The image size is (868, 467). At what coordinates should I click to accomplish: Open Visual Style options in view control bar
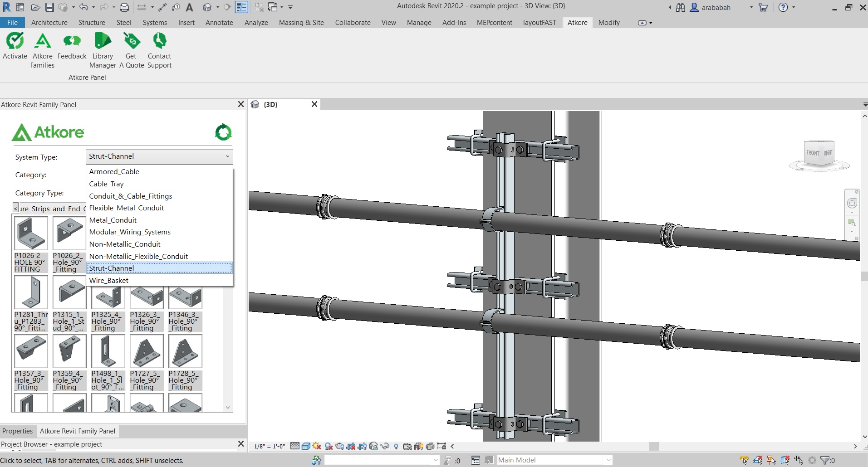[306, 446]
